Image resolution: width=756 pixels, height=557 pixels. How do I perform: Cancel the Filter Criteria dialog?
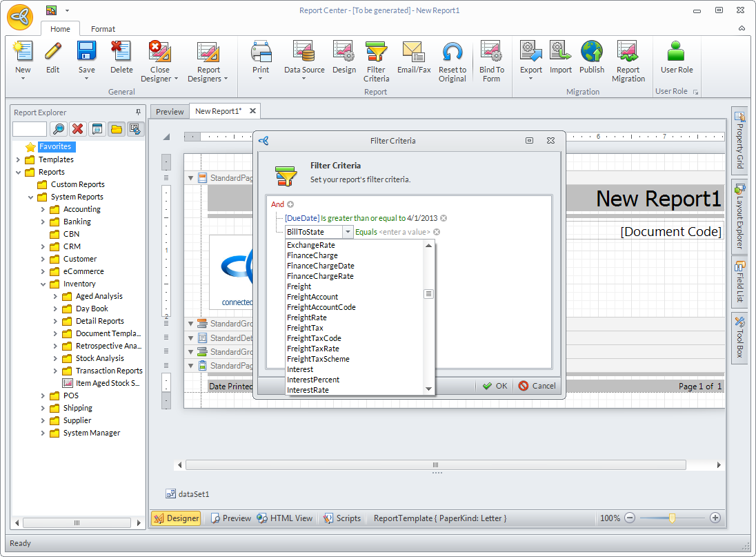[537, 386]
